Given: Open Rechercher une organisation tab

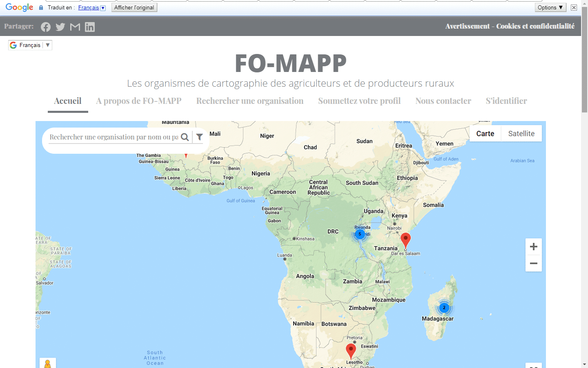Looking at the screenshot, I should pos(249,101).
